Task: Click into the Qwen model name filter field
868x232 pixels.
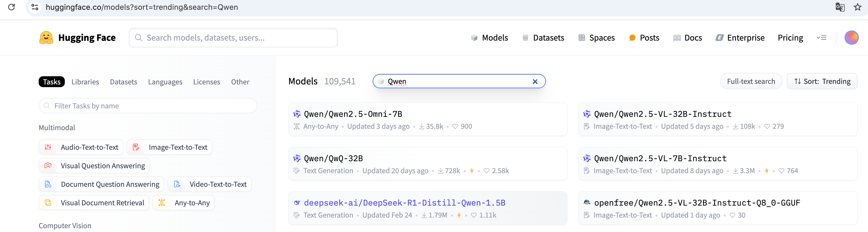Action: pos(459,81)
